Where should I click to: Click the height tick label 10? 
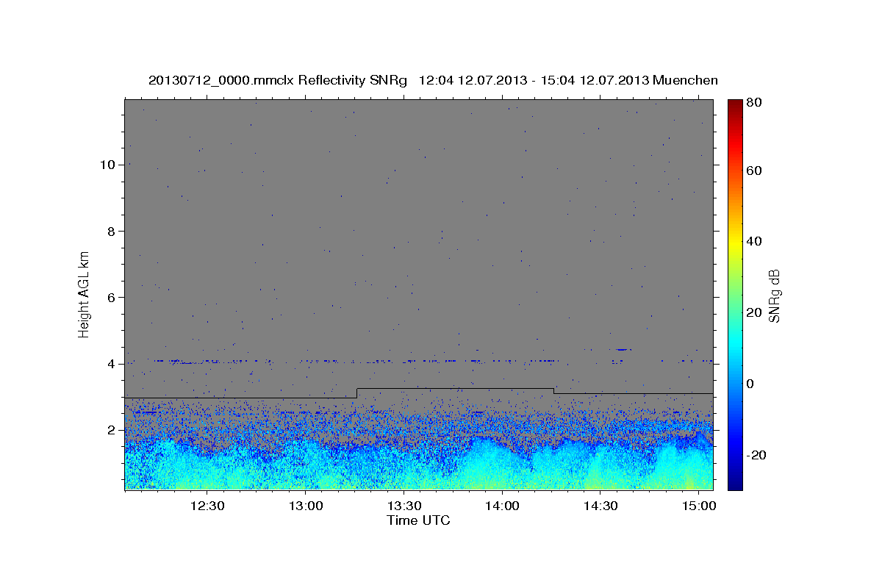tap(108, 164)
